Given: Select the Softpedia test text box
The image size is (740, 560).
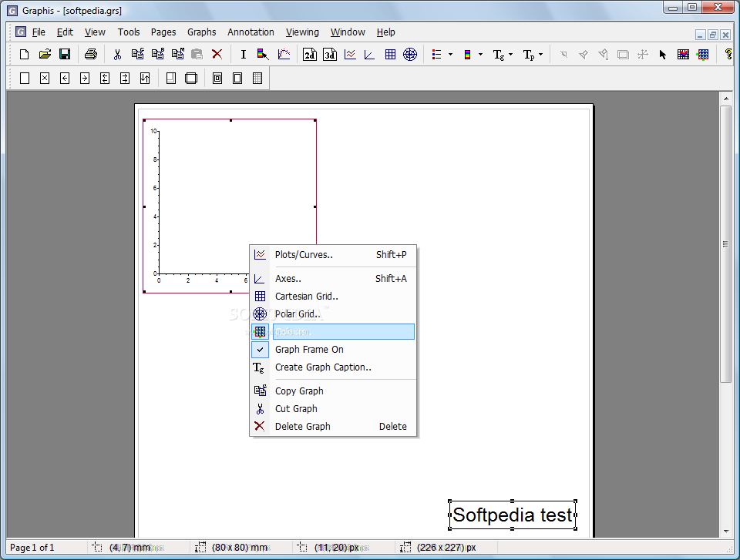Looking at the screenshot, I should pos(513,515).
